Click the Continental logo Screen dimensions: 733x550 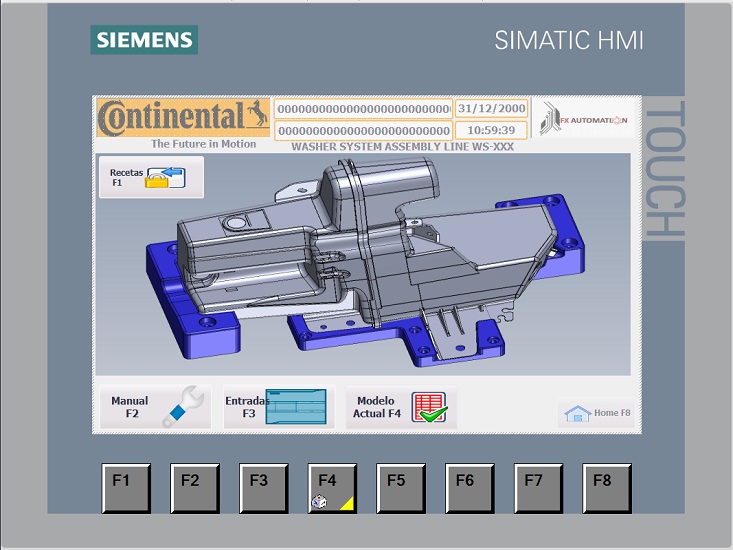tap(183, 117)
